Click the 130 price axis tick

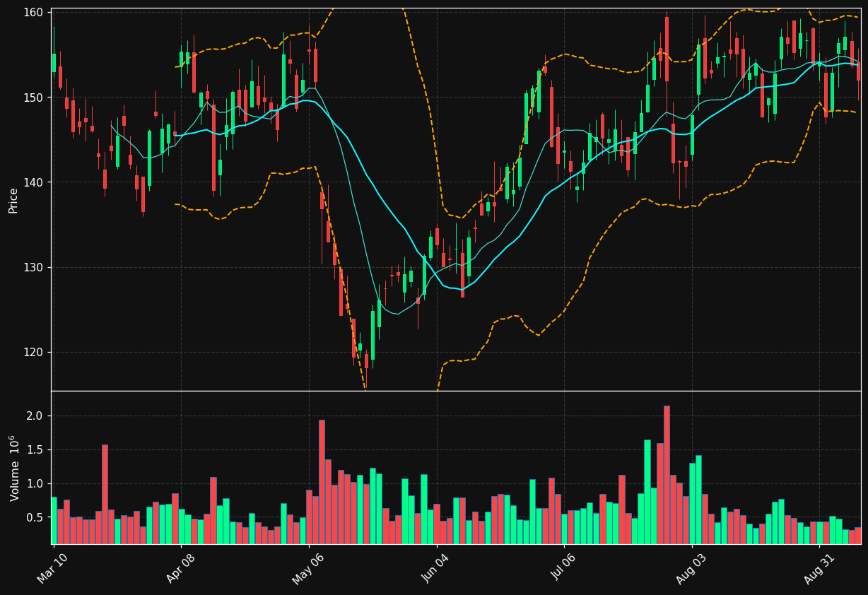(33, 267)
